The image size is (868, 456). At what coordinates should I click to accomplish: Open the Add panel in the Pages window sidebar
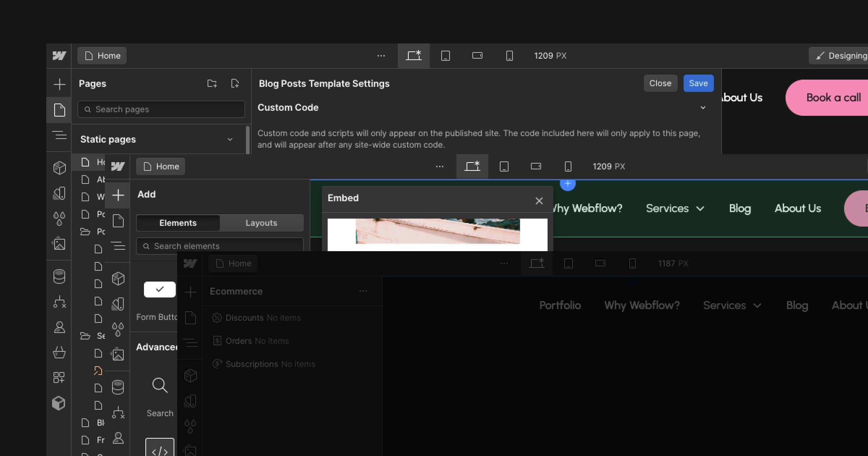pyautogui.click(x=59, y=84)
